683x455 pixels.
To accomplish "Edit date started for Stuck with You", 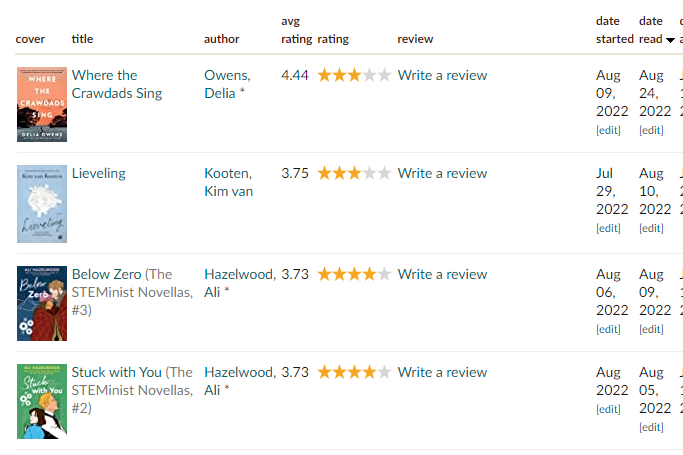I will [608, 409].
